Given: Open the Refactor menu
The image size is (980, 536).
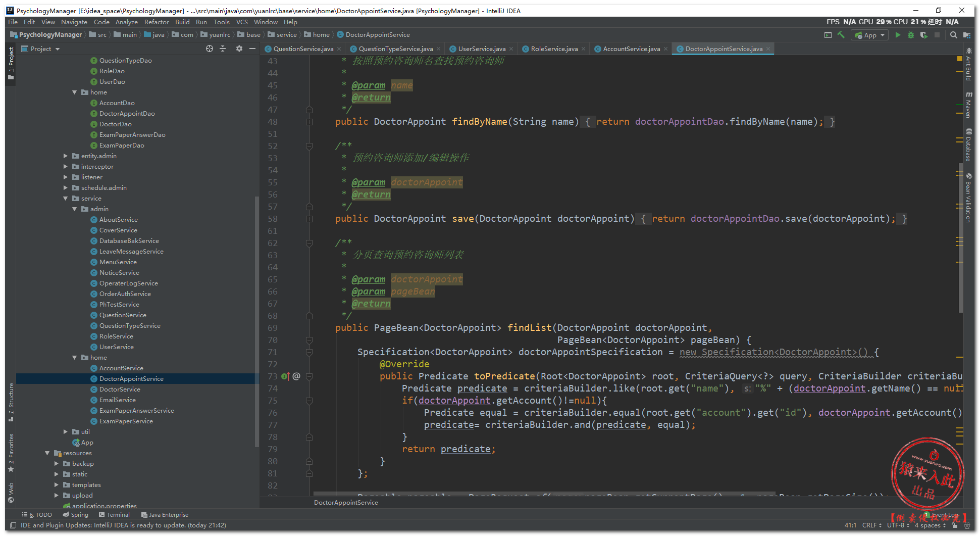Looking at the screenshot, I should point(156,22).
